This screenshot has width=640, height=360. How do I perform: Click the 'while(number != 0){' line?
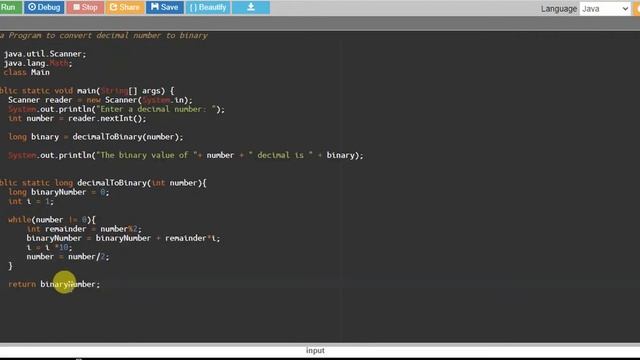pos(52,220)
